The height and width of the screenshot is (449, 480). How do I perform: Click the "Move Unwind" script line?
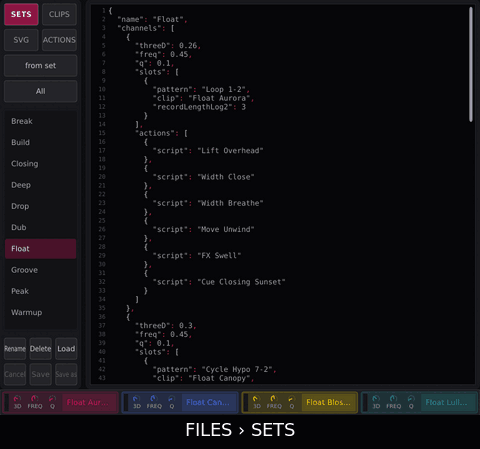(x=203, y=230)
